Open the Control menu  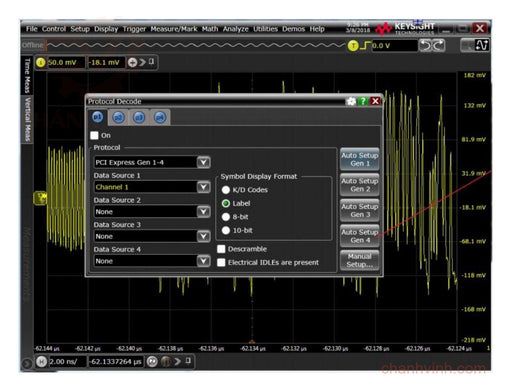[x=54, y=29]
